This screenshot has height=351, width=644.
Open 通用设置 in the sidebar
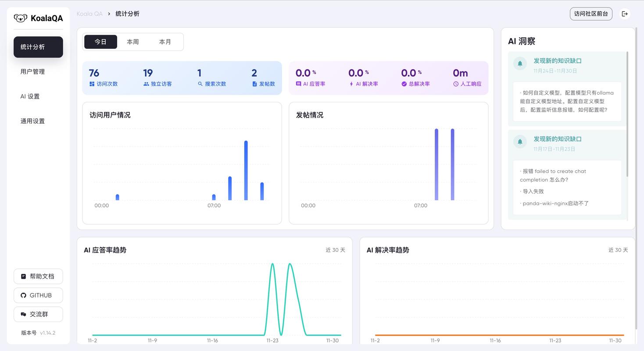click(38, 121)
